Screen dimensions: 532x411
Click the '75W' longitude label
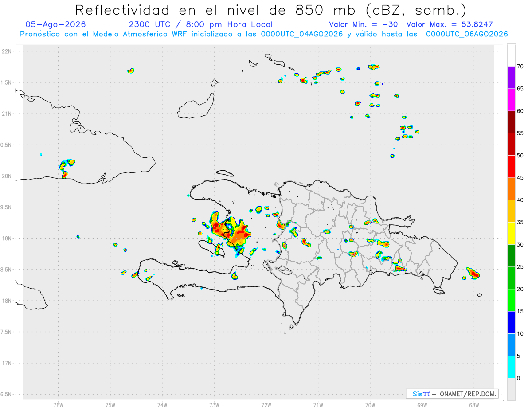(x=110, y=405)
